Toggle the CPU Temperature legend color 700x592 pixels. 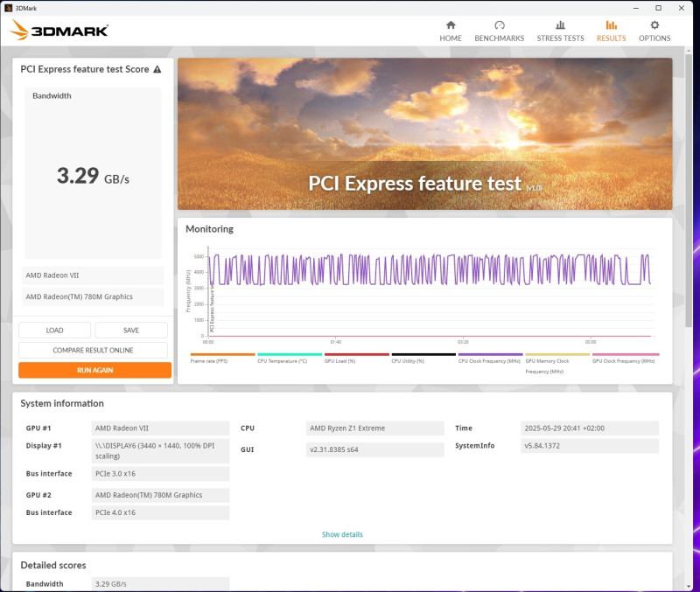click(x=290, y=355)
